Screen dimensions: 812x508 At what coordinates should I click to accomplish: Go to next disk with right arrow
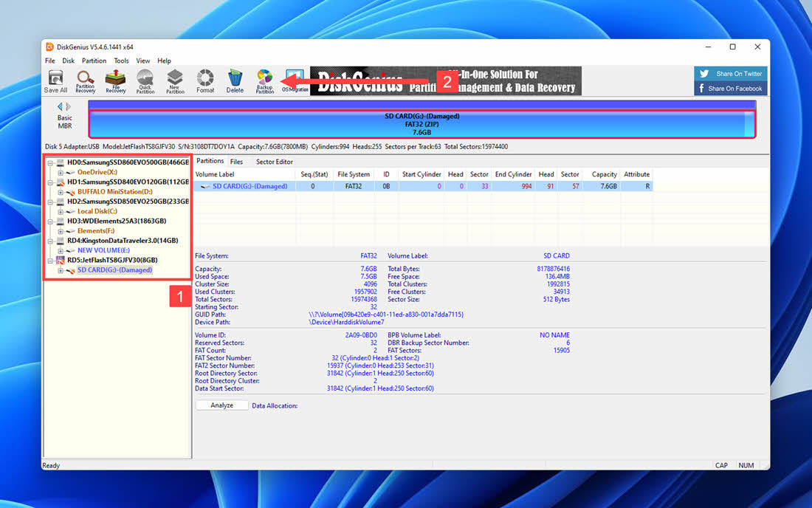pyautogui.click(x=69, y=106)
